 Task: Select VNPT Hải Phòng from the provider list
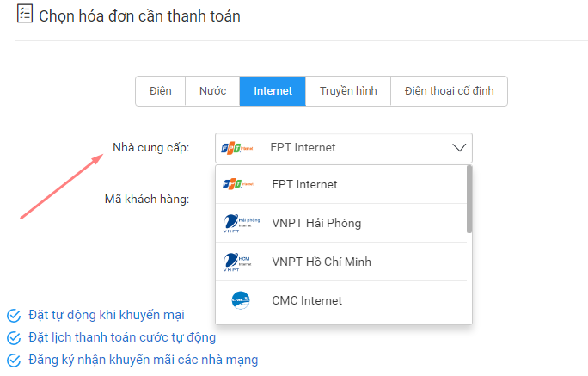[341, 223]
